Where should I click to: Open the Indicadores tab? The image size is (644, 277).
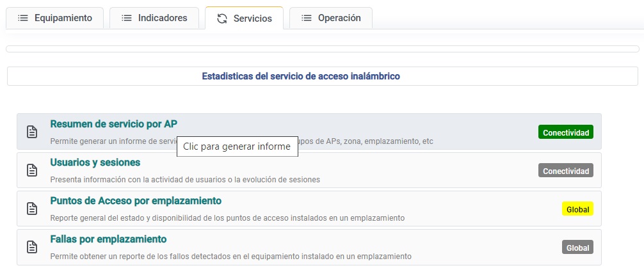click(163, 18)
